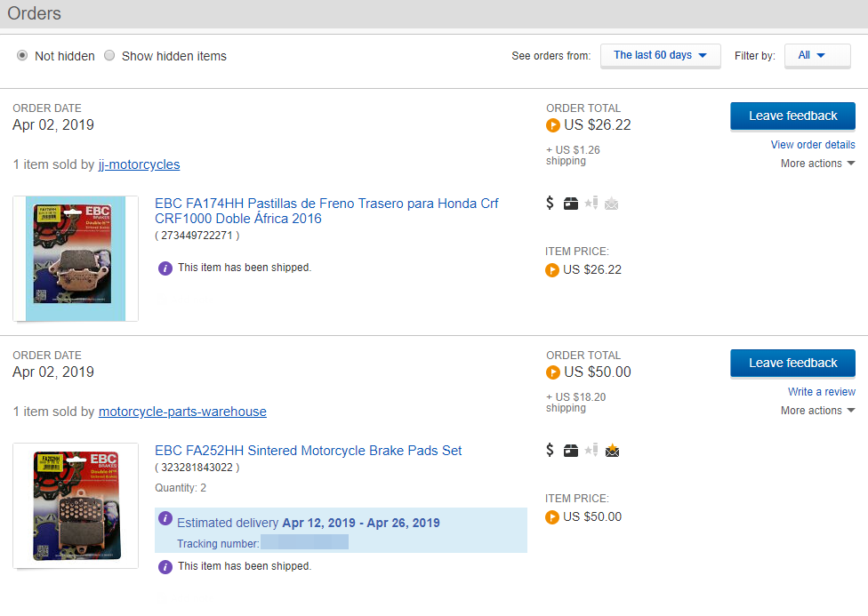Viewport: 868px width, 616px height.
Task: Open "The last 60 days" date range dropdown
Action: tap(660, 55)
